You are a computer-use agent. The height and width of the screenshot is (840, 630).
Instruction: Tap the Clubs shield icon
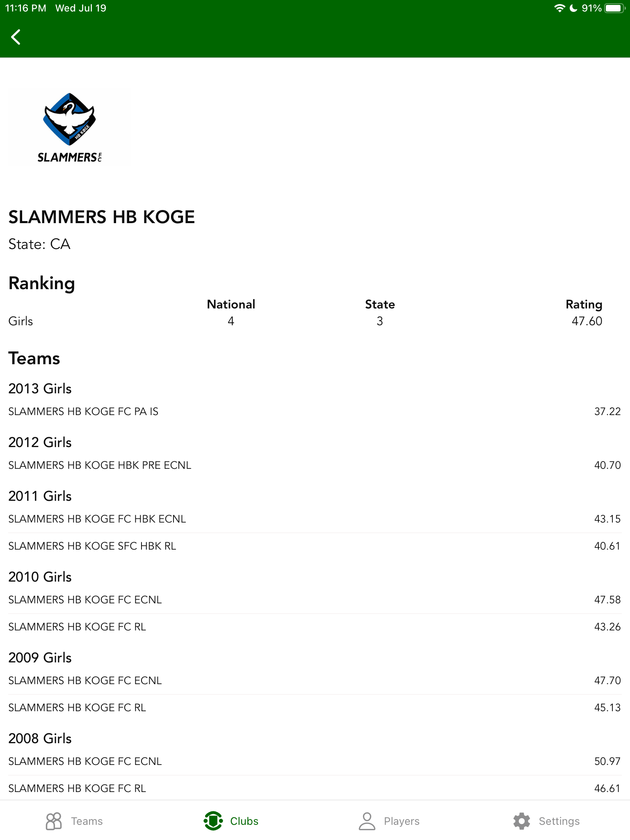tap(213, 821)
